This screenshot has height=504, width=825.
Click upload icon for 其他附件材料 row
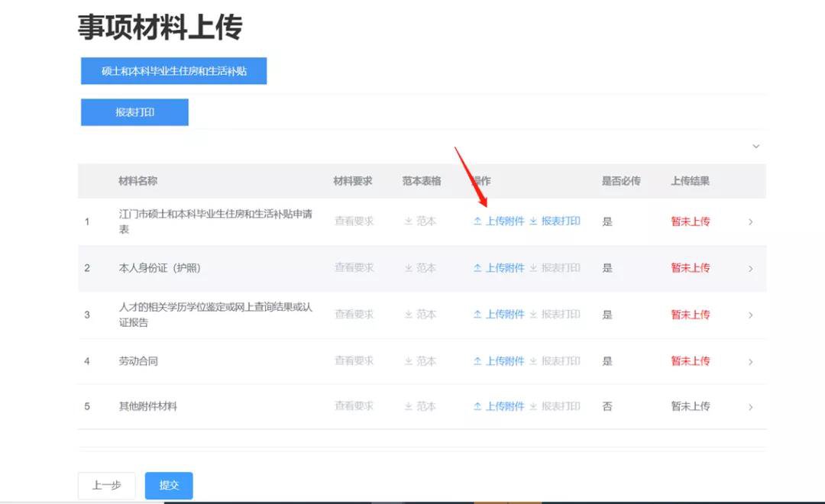477,407
